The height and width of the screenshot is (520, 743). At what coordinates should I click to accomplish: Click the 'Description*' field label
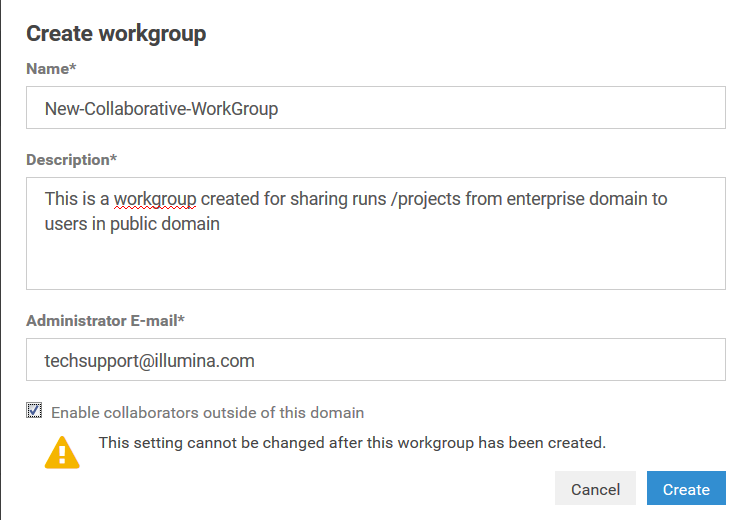pyautogui.click(x=72, y=160)
